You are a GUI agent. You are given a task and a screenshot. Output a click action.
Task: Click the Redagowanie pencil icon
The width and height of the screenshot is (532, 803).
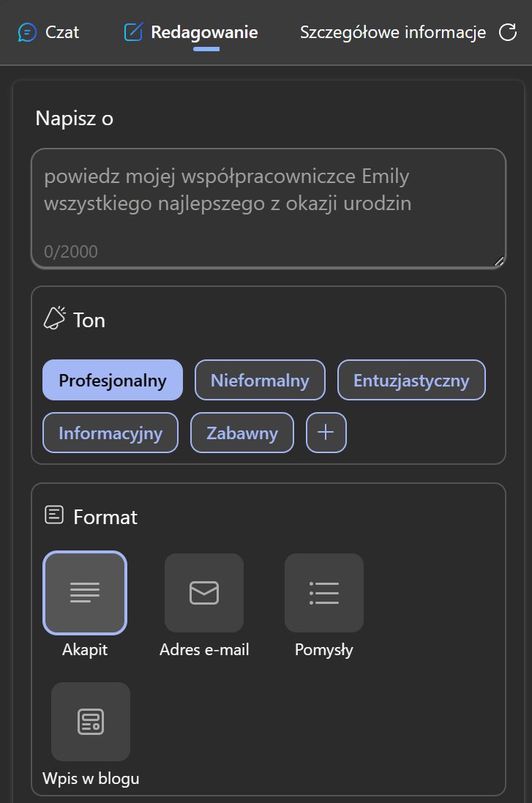(133, 32)
